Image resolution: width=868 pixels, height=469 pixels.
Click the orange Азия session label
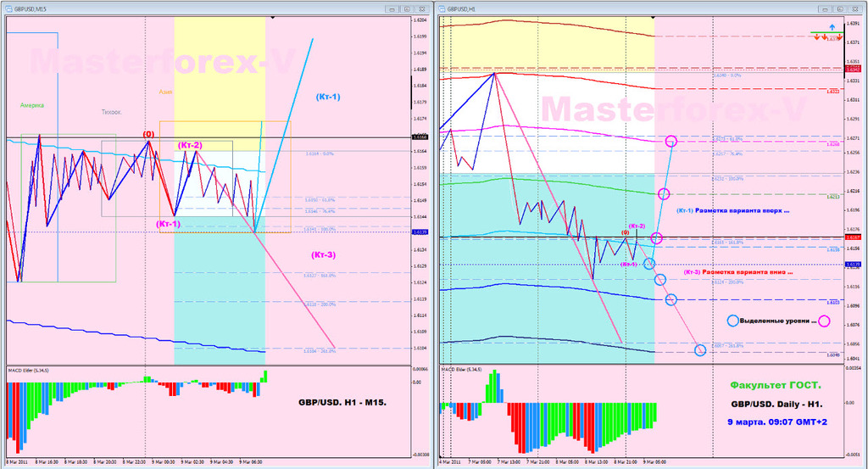click(165, 92)
